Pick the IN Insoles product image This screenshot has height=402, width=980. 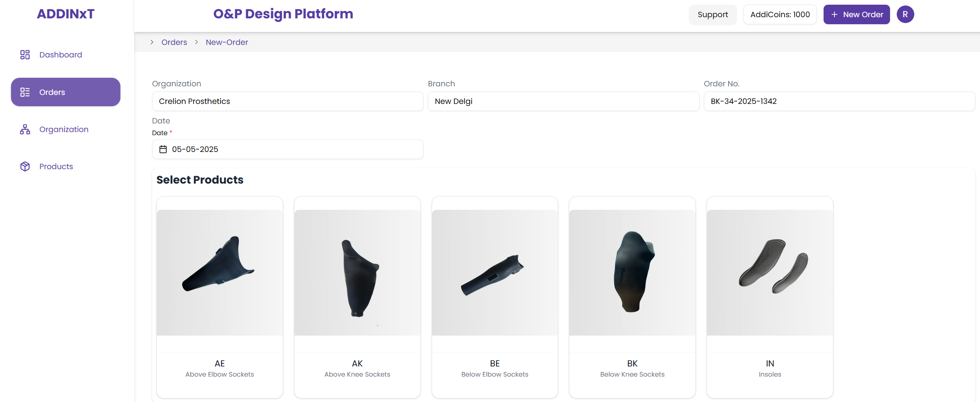pos(770,272)
